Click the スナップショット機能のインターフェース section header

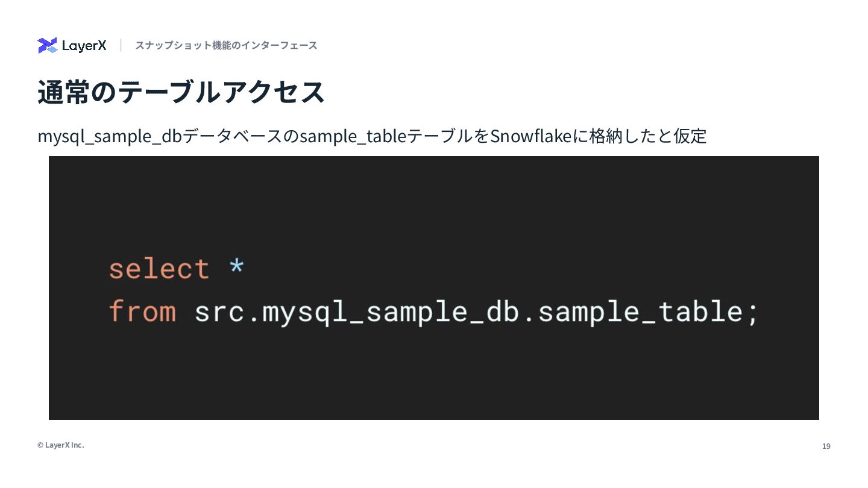(x=226, y=45)
